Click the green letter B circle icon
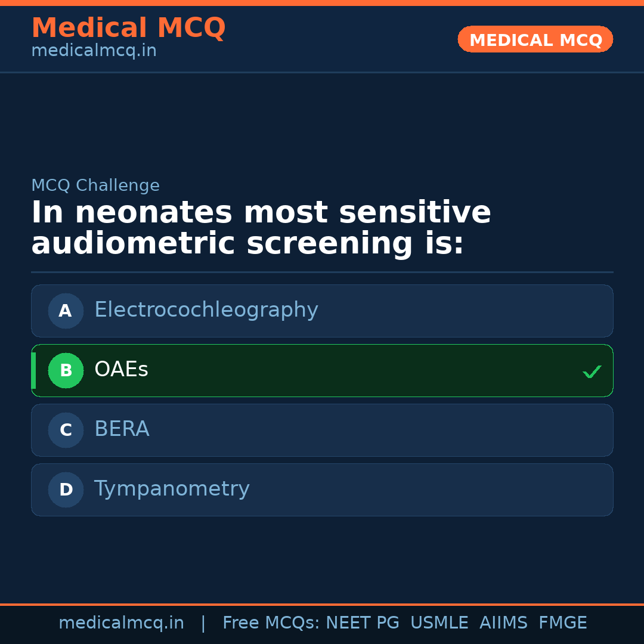Screen dimensions: 644x644 pyautogui.click(x=66, y=370)
